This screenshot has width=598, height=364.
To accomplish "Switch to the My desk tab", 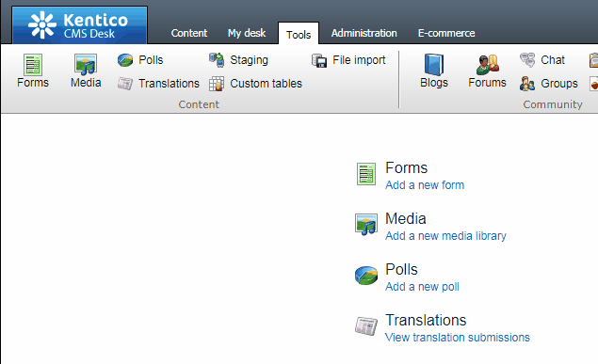I will 247,33.
